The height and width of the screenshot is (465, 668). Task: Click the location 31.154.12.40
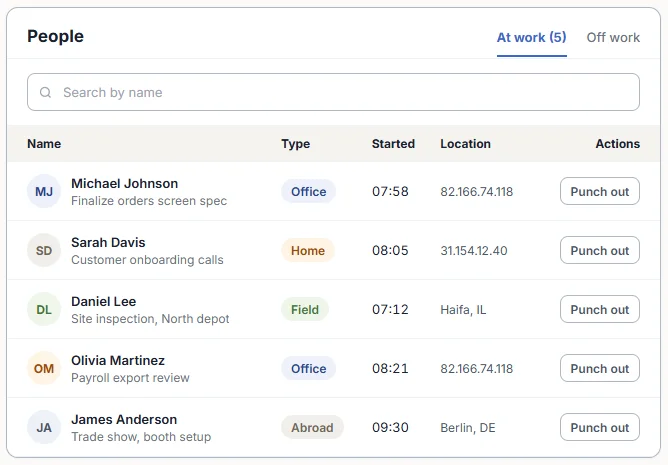pyautogui.click(x=474, y=251)
